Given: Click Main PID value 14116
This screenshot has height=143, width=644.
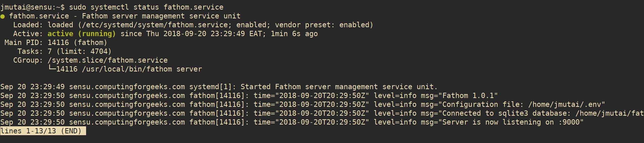Looking at the screenshot, I should point(58,43).
